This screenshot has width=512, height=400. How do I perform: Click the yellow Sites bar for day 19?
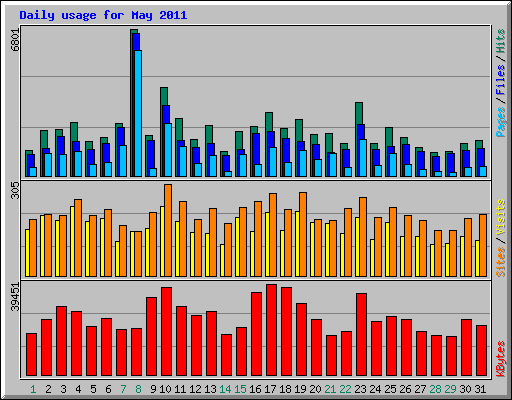pos(297,244)
